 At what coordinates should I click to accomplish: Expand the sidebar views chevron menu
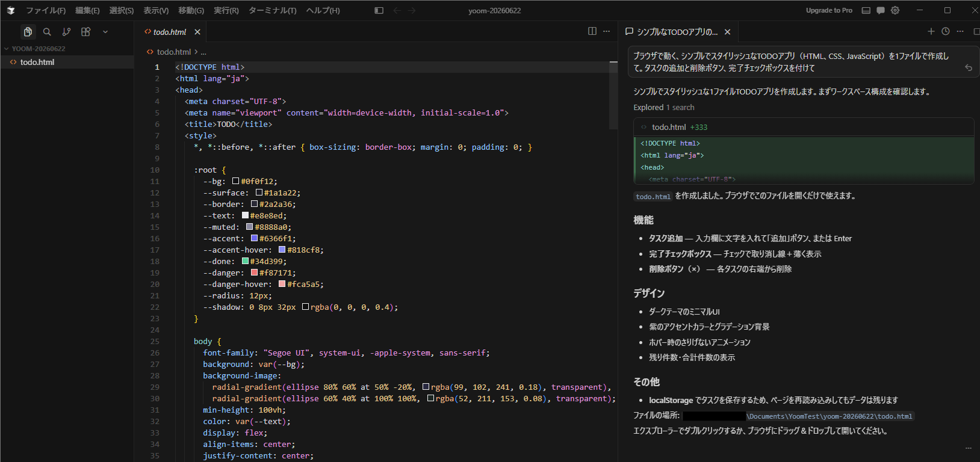[x=105, y=32]
